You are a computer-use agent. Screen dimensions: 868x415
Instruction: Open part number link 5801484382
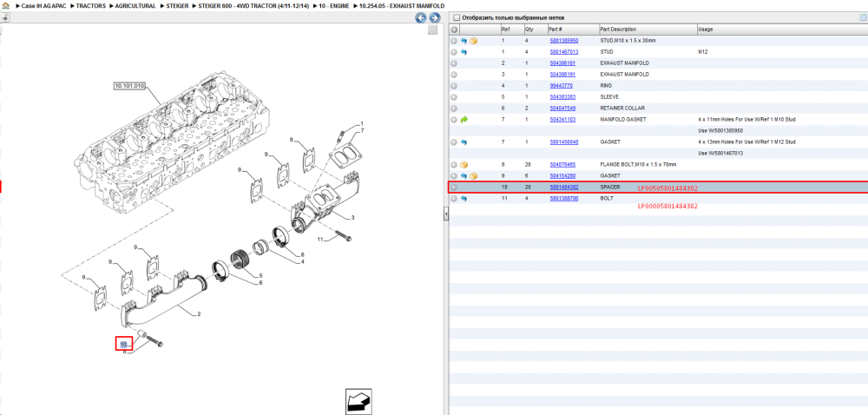coord(563,187)
